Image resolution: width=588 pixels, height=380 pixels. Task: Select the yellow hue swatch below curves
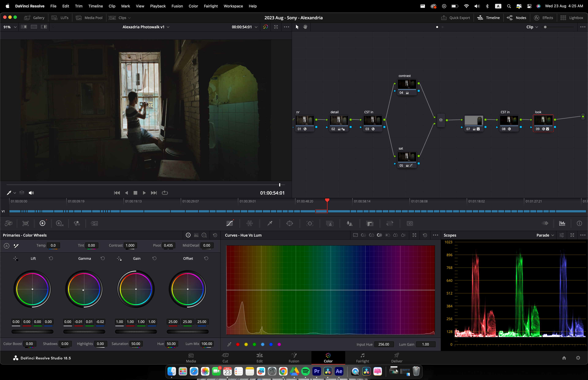246,344
